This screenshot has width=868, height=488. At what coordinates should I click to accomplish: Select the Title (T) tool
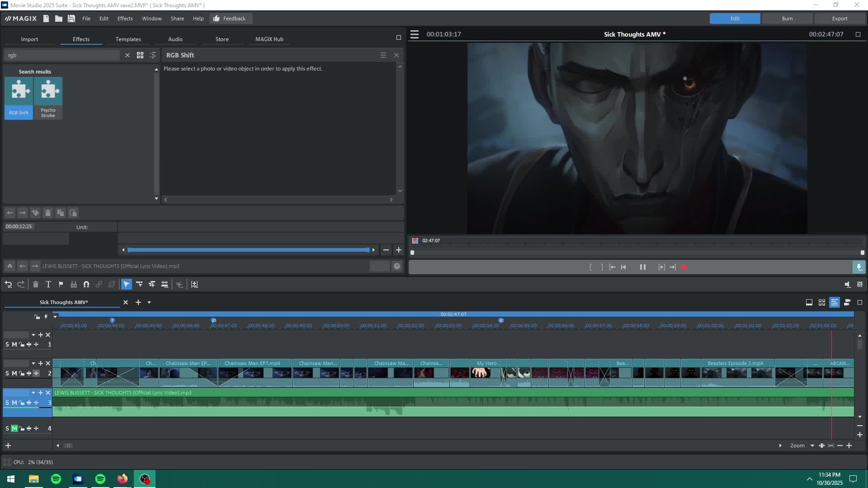(48, 284)
